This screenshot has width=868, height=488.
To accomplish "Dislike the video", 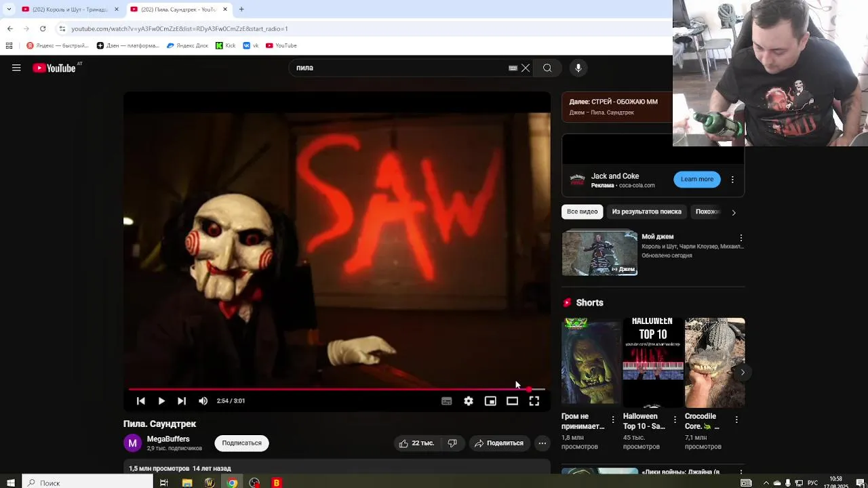I will (x=452, y=443).
